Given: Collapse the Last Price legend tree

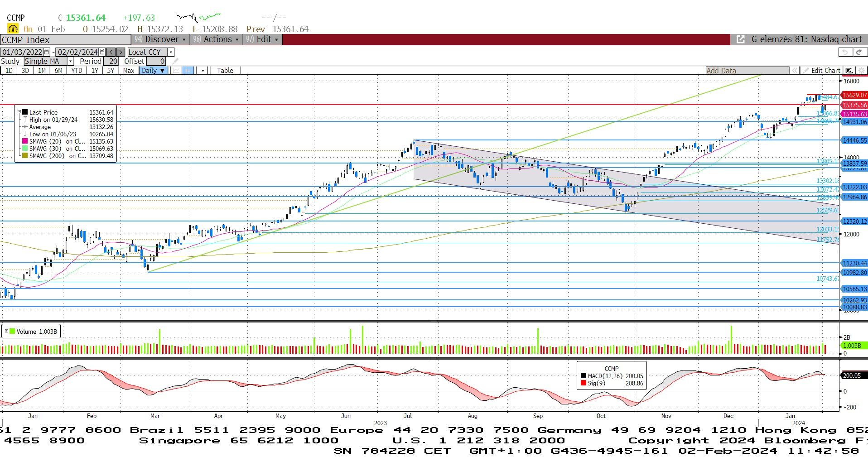Looking at the screenshot, I should pyautogui.click(x=19, y=112).
